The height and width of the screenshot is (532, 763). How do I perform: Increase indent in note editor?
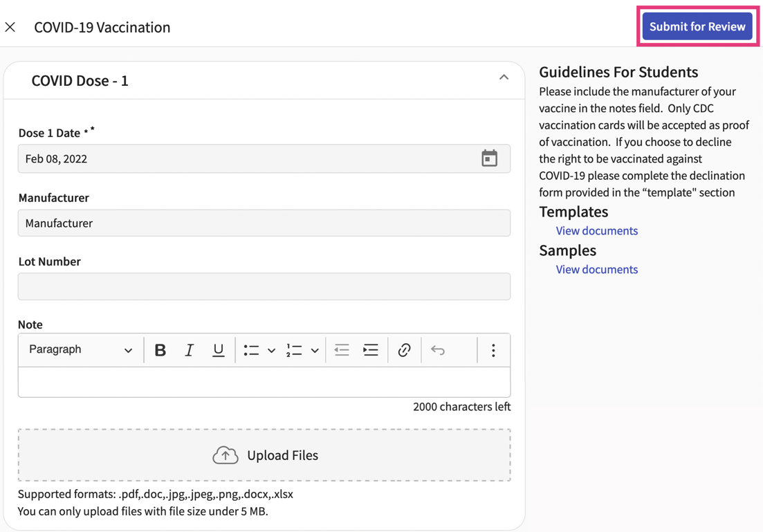tap(371, 350)
